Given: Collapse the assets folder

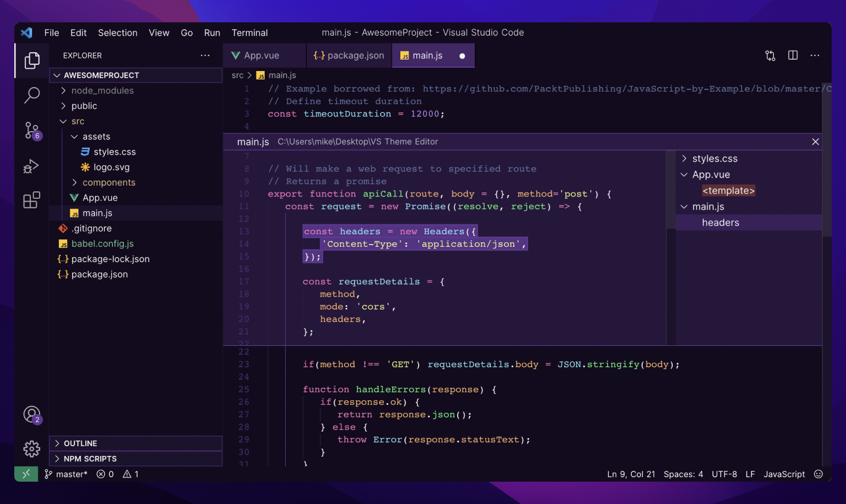Looking at the screenshot, I should pyautogui.click(x=136, y=136).
